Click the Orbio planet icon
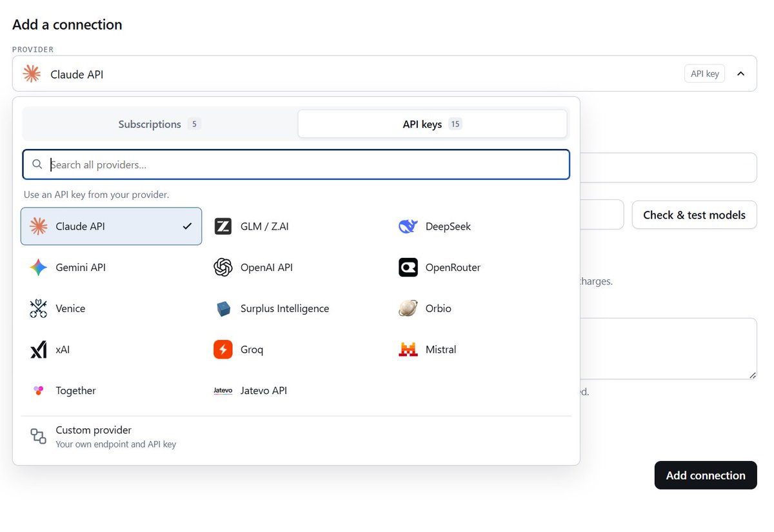 click(x=408, y=308)
